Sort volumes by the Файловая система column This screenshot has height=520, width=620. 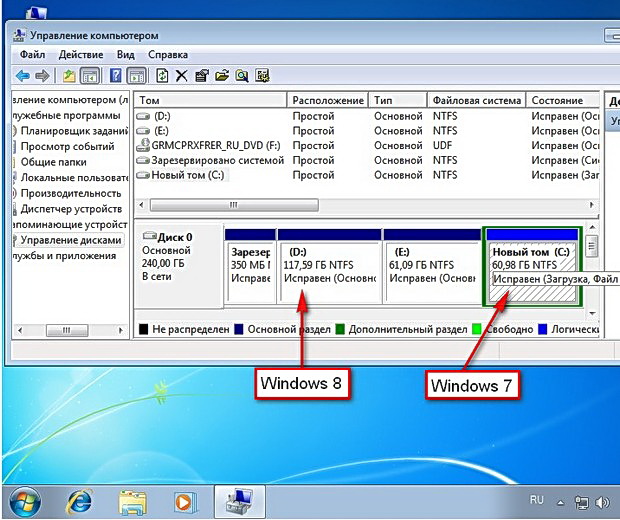477,101
